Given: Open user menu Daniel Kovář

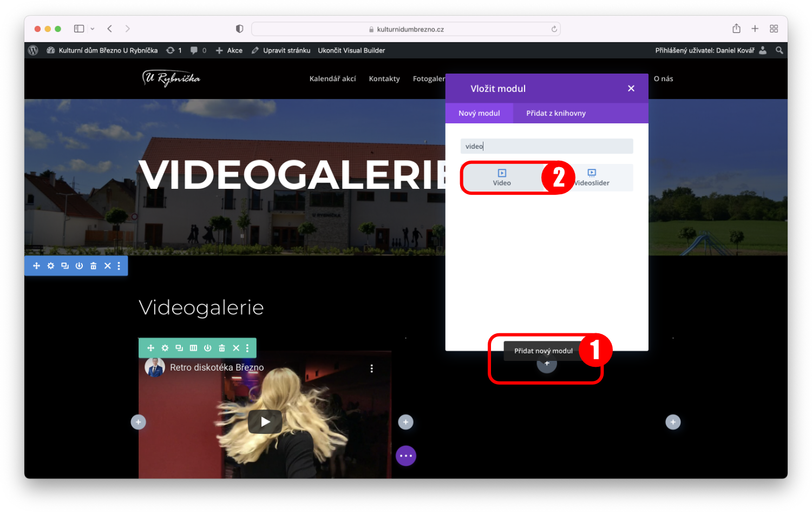Looking at the screenshot, I should click(711, 50).
